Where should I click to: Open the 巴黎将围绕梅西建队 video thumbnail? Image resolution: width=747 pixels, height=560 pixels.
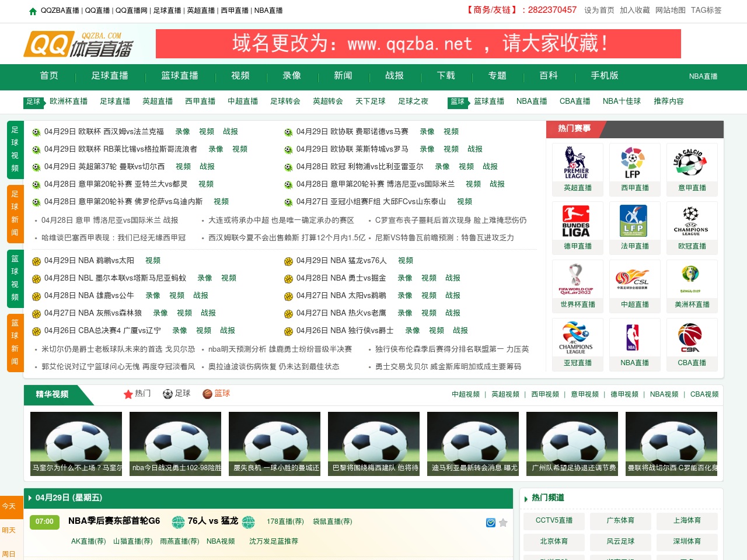(373, 443)
